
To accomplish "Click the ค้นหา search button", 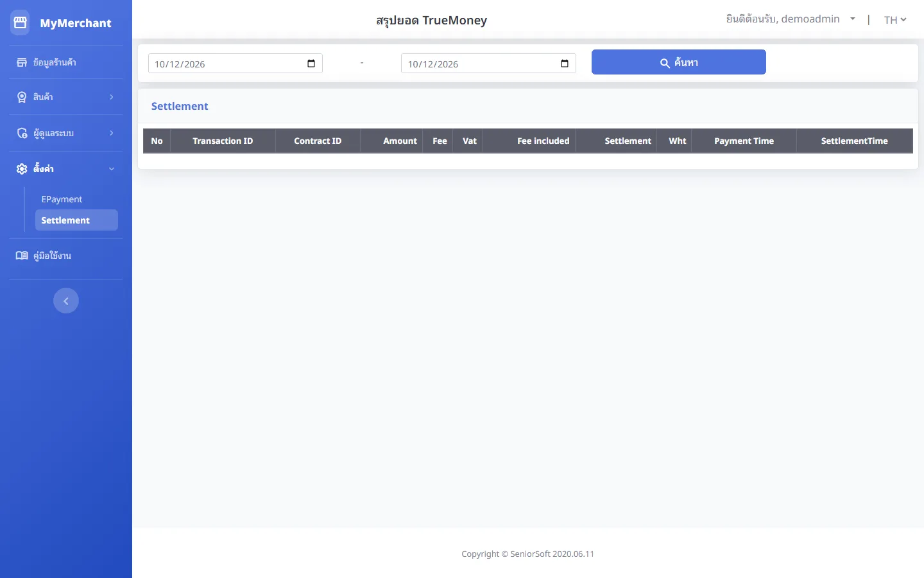I will [x=679, y=62].
